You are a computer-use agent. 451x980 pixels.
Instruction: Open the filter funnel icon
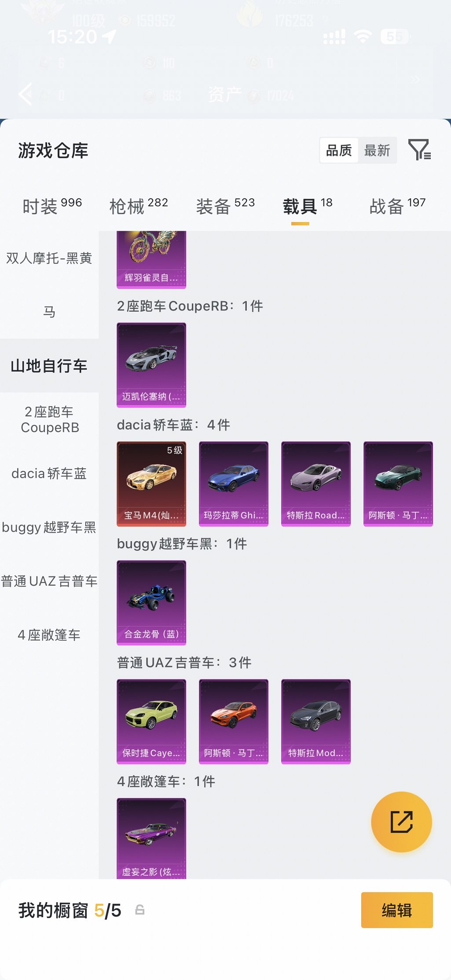(420, 150)
